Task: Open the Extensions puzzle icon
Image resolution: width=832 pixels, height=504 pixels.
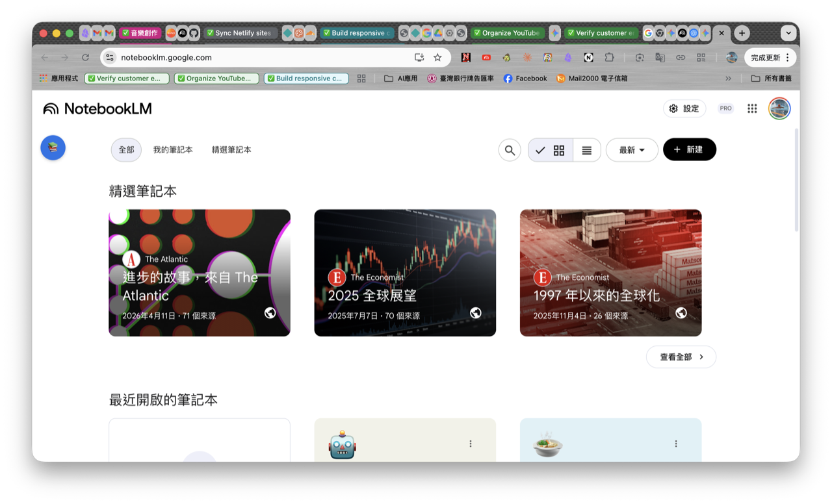Action: pos(609,57)
